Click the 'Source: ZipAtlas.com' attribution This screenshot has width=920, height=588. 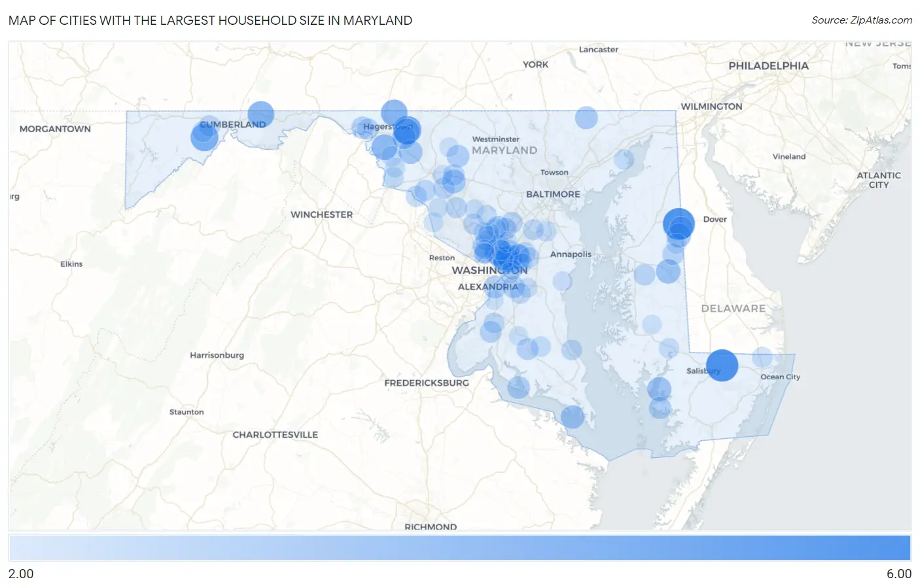pos(862,20)
